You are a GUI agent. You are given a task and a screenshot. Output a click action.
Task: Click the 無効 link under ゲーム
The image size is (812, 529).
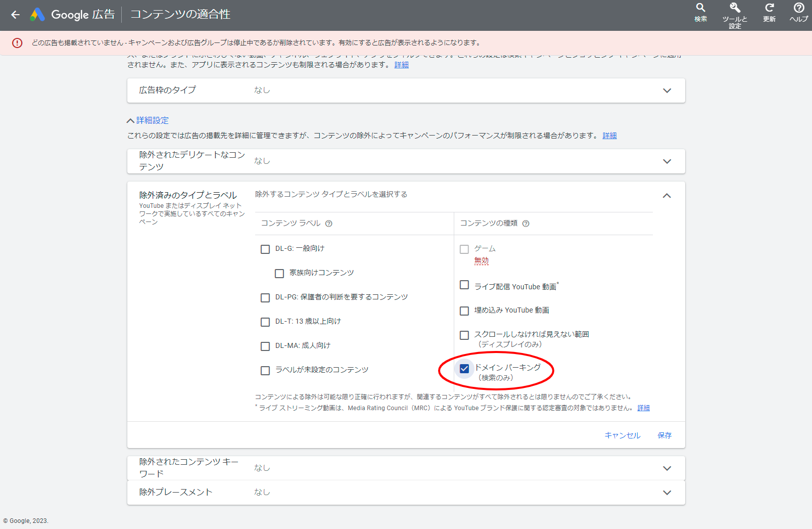click(482, 260)
